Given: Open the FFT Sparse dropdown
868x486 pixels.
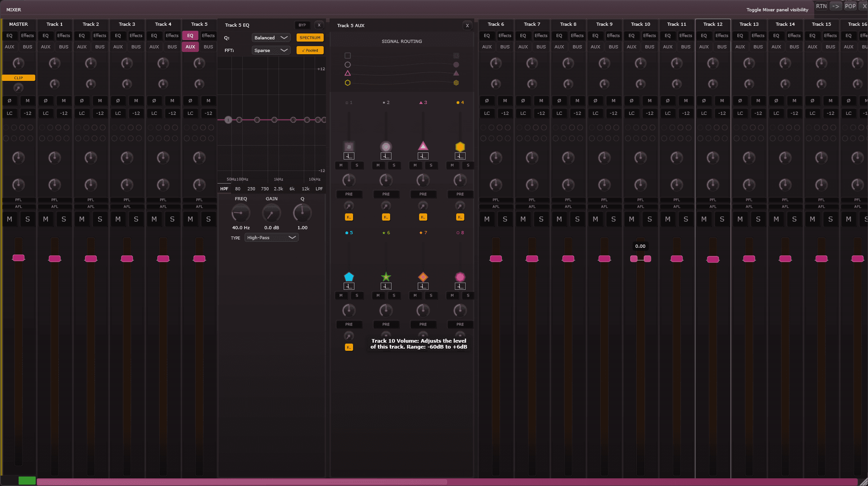Looking at the screenshot, I should (271, 50).
